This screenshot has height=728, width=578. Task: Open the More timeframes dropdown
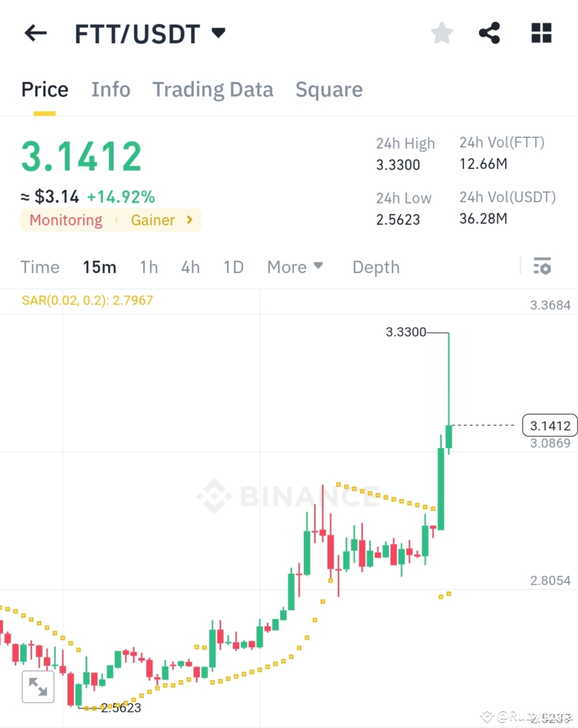pos(295,267)
